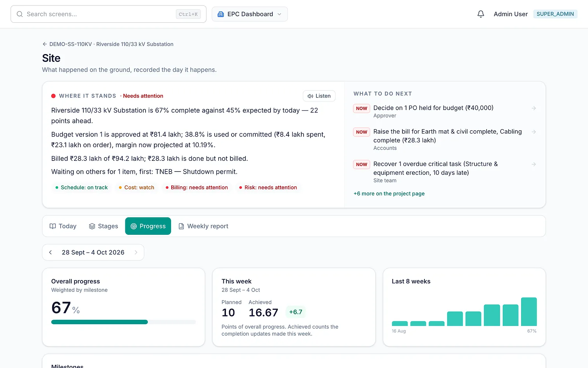Click the 67% overall progress figure
This screenshot has width=588, height=368.
pos(65,308)
